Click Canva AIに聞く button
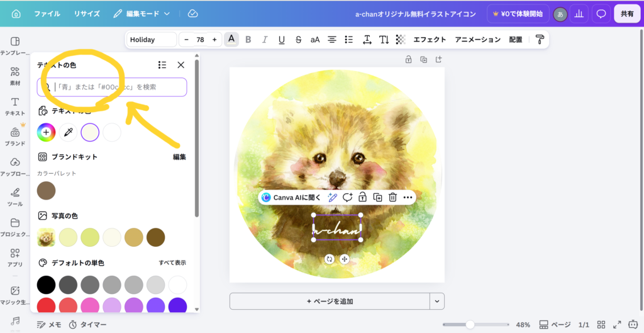Viewport: 644px width, 333px height. (291, 197)
